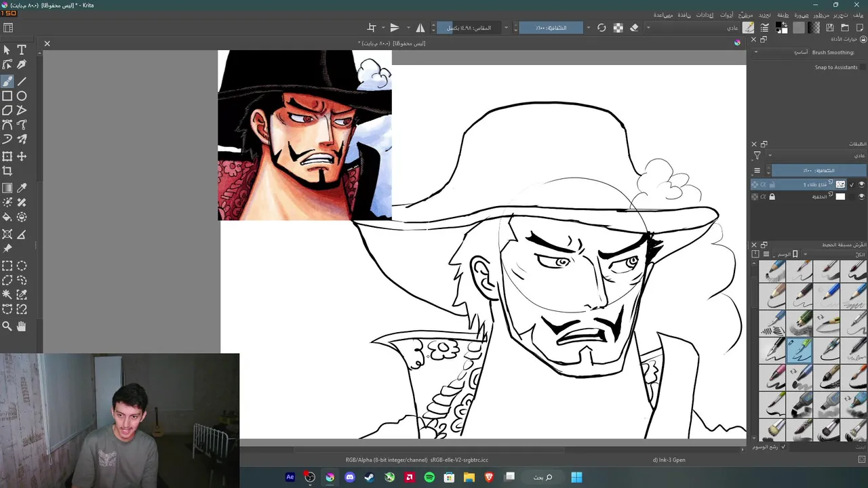Open the طبقة (Layer) menu
Screen dimensions: 868x488
783,15
